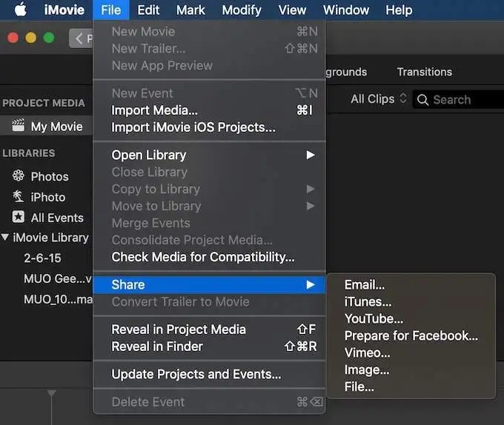This screenshot has height=425, width=504.
Task: Open the View menu
Action: [x=292, y=10]
